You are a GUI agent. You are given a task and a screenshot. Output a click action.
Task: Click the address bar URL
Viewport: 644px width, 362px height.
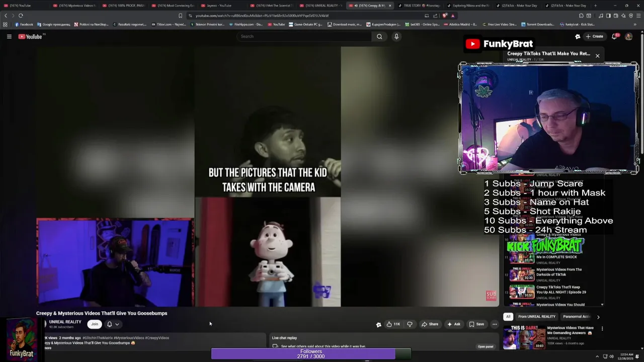(x=262, y=16)
